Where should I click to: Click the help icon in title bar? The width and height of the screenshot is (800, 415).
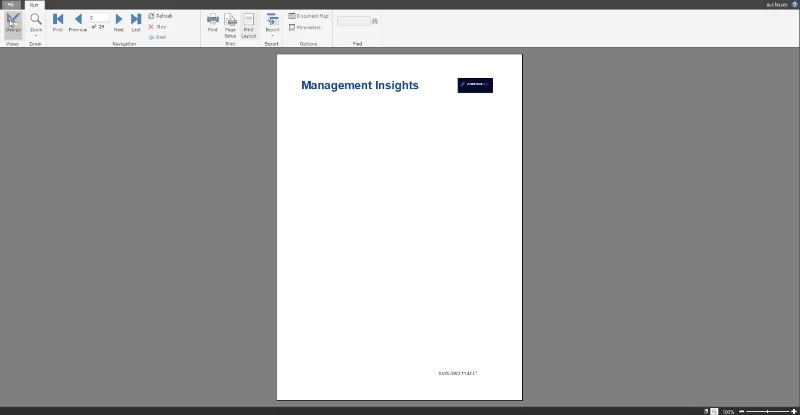point(794,5)
